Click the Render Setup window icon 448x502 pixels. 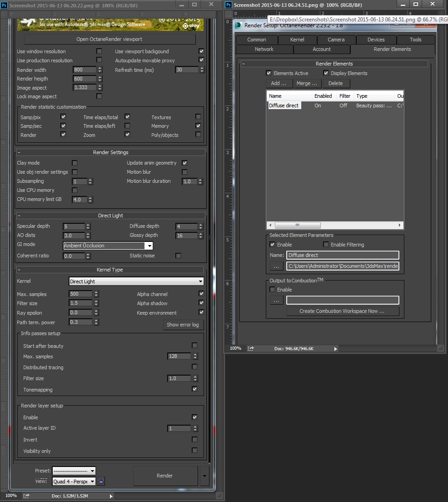coord(239,25)
